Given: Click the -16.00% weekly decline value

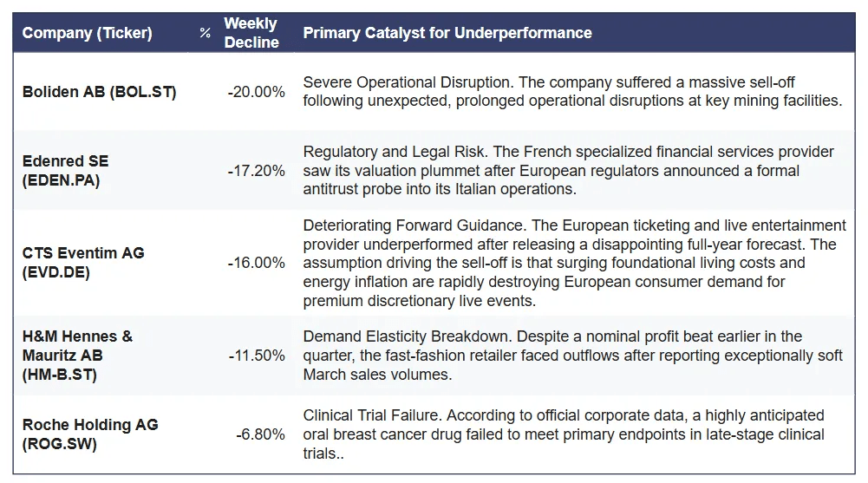Looking at the screenshot, I should click(x=256, y=263).
